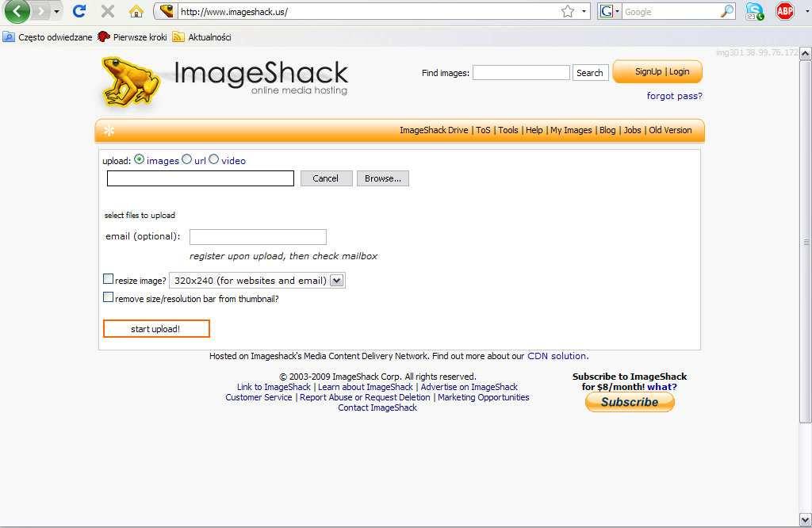Screen dimensions: 812x528
Task: Click the Find images text field
Action: [521, 73]
